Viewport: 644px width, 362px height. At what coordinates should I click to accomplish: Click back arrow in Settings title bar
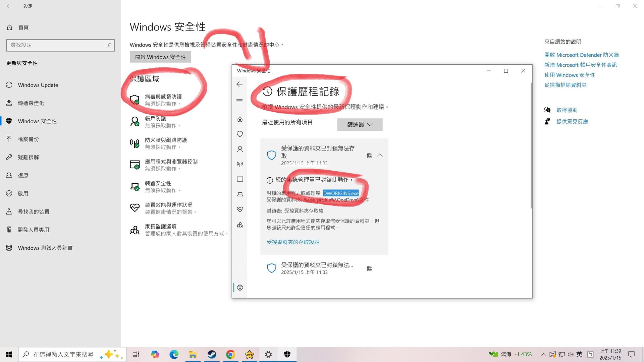click(9, 6)
